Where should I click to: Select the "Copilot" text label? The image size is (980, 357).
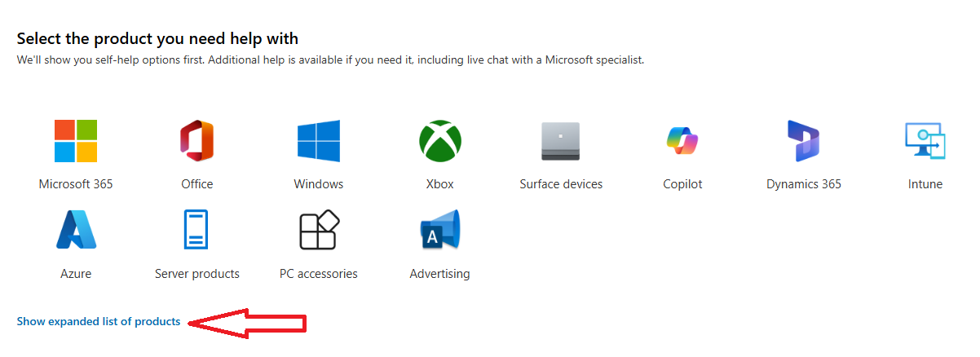(x=682, y=184)
